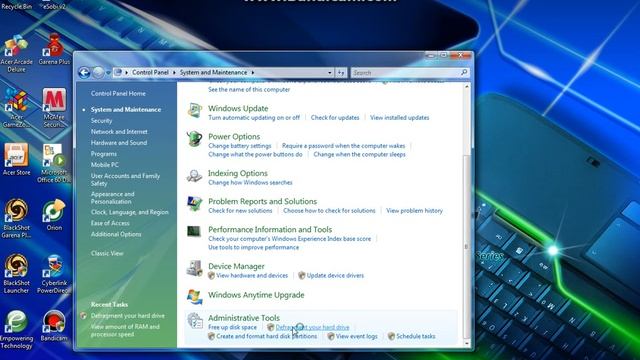
Task: Select Network and Internet category
Action: click(119, 132)
